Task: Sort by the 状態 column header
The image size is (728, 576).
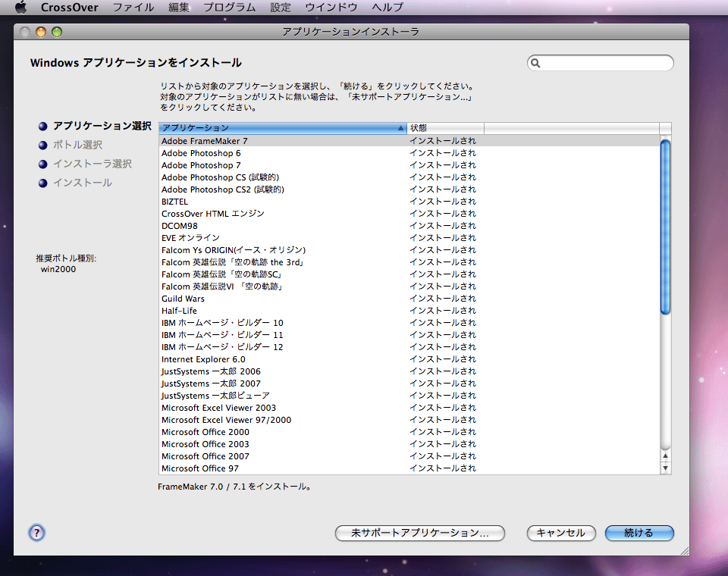Action: (x=445, y=127)
